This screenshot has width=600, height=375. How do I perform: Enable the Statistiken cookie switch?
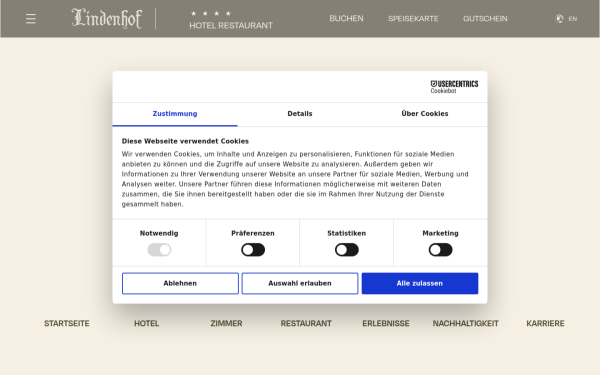coord(347,250)
